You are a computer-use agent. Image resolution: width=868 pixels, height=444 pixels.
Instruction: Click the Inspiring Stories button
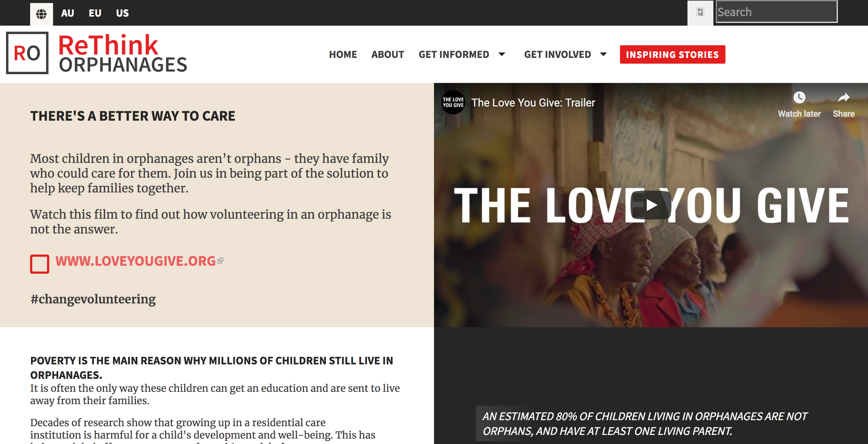[x=672, y=54]
